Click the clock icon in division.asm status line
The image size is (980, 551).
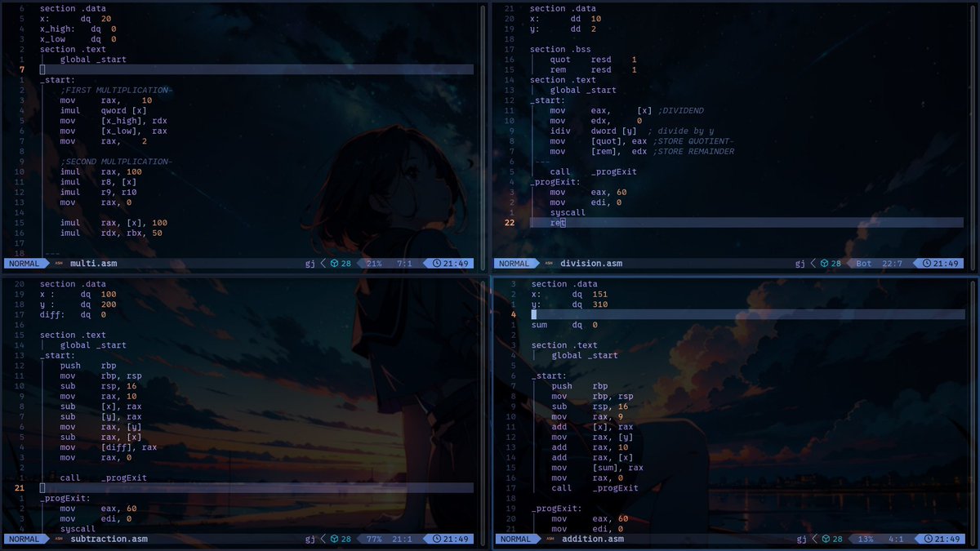927,264
